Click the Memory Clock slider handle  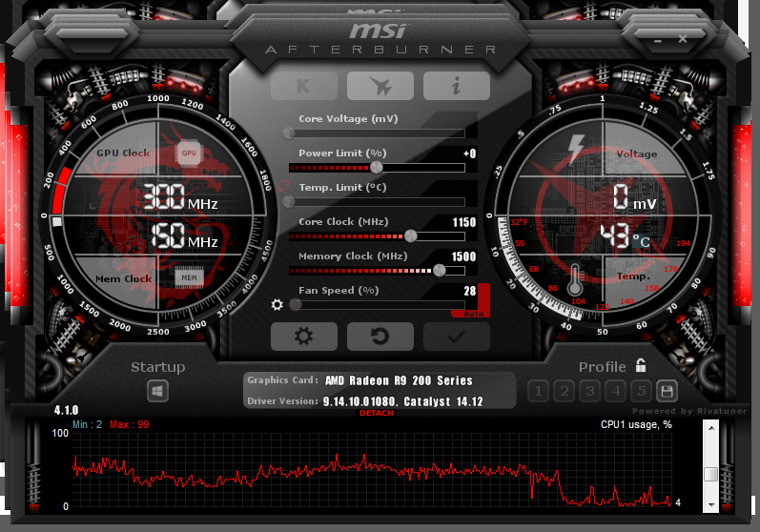440,271
